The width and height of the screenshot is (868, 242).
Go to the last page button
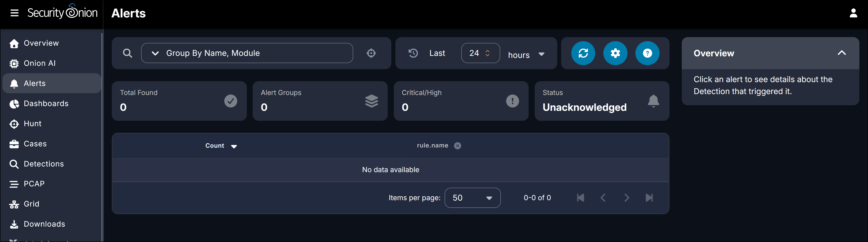click(x=649, y=197)
